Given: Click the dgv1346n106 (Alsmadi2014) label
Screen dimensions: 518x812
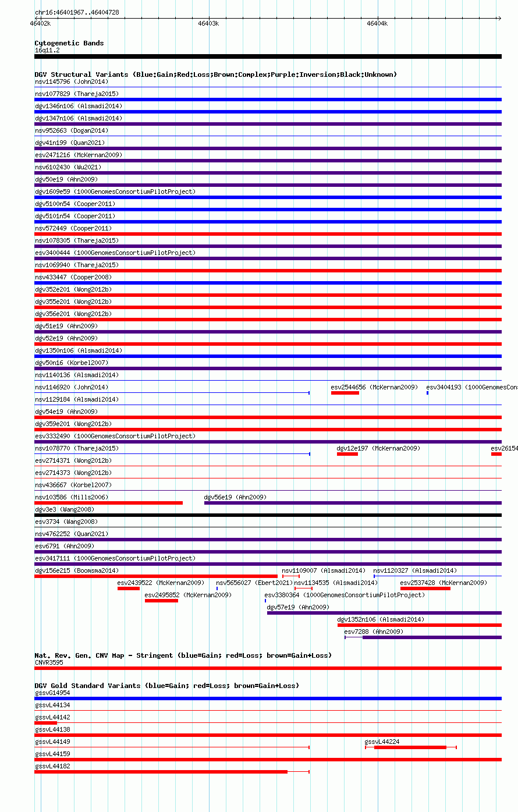Looking at the screenshot, I should pyautogui.click(x=79, y=106).
